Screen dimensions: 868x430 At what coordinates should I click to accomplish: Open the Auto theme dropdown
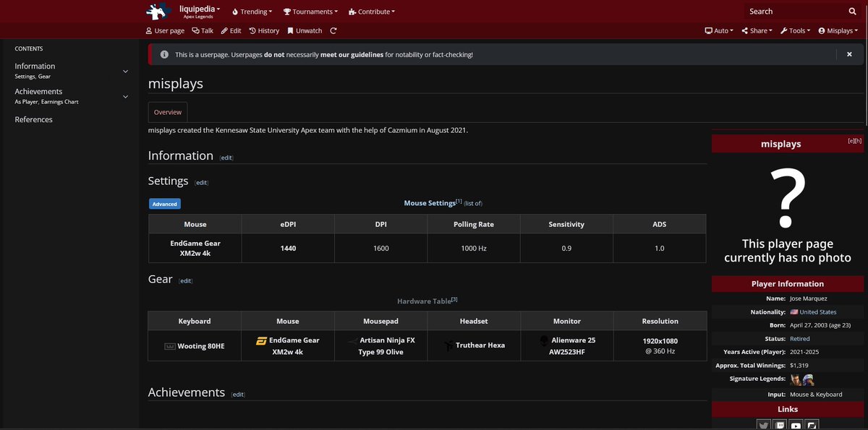pos(719,31)
